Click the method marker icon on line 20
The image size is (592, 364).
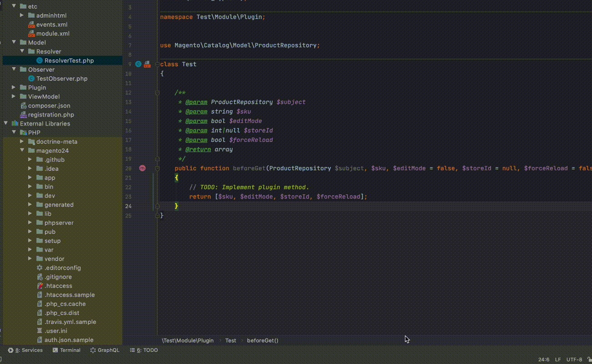click(143, 168)
